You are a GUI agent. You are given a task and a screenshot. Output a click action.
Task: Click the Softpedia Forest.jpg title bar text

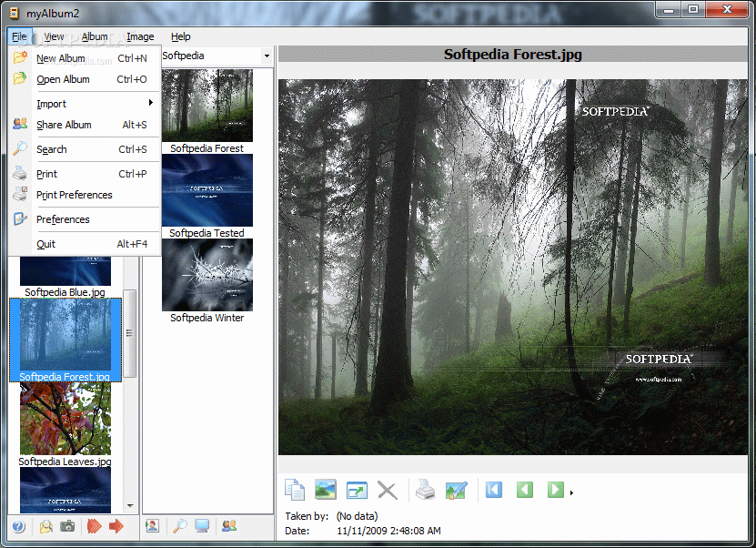[513, 54]
